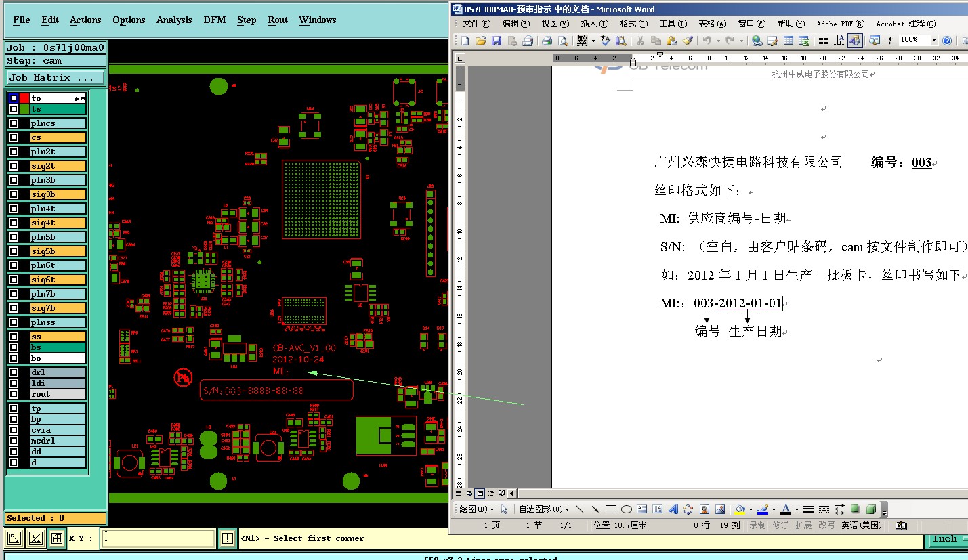Open the zoom percentage dropdown in Word
The width and height of the screenshot is (968, 560).
click(934, 41)
